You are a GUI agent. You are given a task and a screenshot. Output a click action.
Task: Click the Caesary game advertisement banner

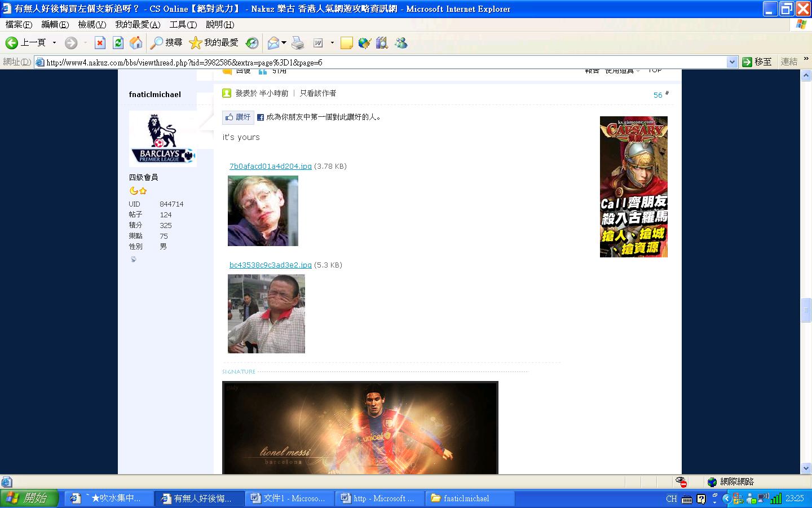[634, 187]
